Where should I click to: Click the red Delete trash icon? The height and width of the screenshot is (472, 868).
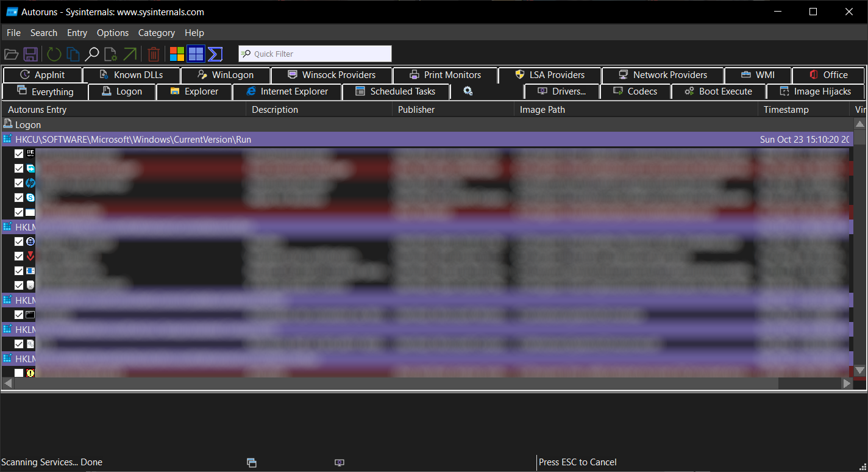(154, 54)
